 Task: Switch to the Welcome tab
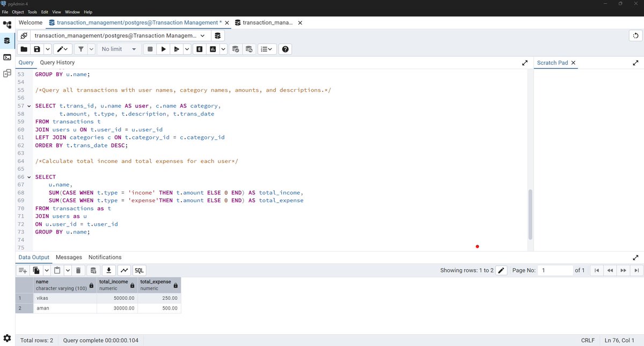(x=30, y=23)
